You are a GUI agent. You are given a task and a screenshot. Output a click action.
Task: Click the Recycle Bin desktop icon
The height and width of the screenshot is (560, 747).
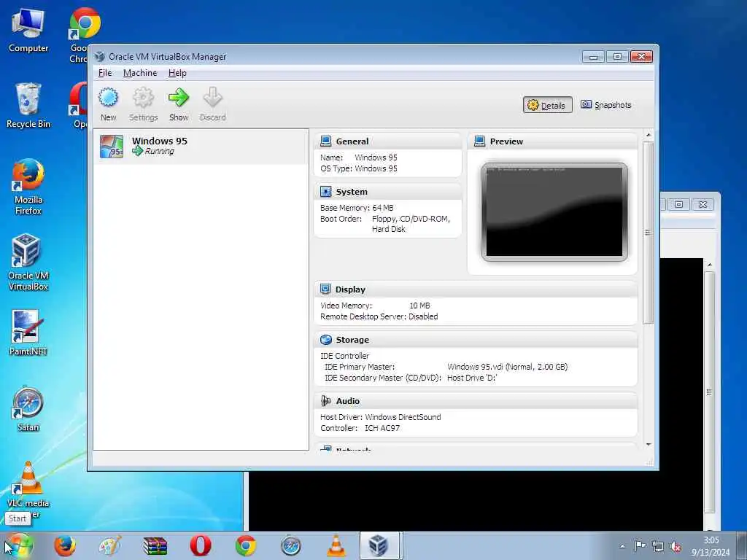(x=28, y=105)
